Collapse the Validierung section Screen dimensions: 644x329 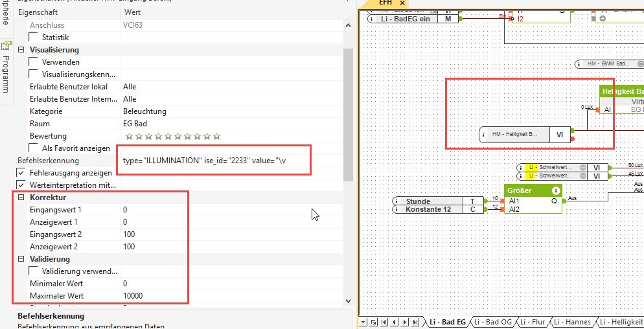[21, 259]
